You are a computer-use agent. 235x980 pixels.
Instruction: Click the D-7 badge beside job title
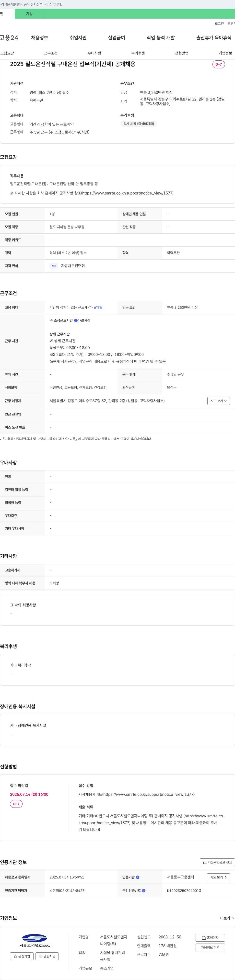click(219, 64)
